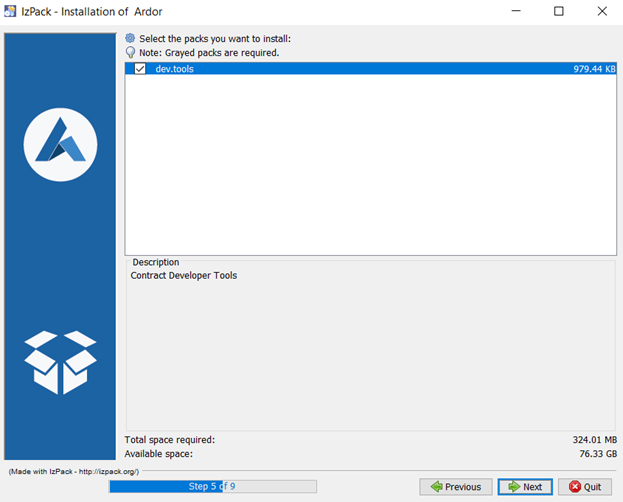Click the Ardor logo in the sidebar
The height and width of the screenshot is (502, 623).
coord(60,145)
